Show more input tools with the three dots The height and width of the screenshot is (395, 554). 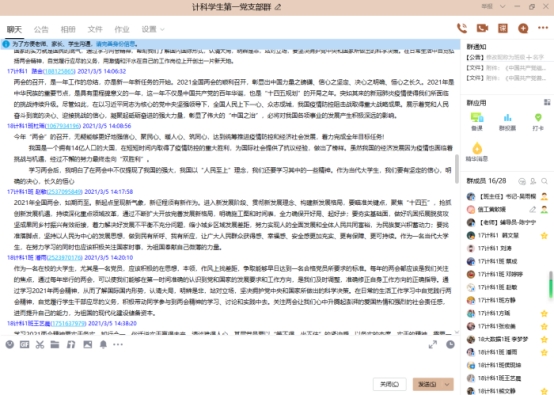(118, 344)
